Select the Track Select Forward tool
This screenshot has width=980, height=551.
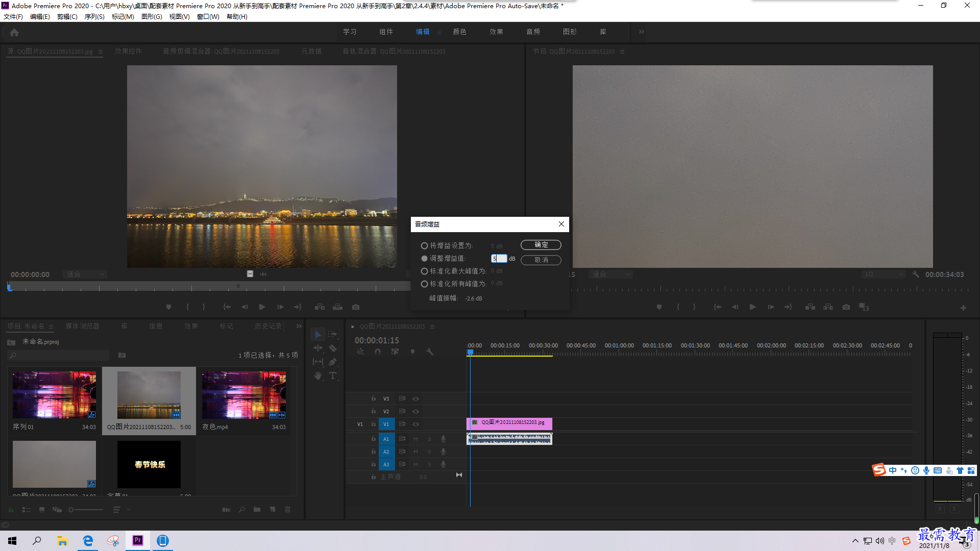[333, 335]
